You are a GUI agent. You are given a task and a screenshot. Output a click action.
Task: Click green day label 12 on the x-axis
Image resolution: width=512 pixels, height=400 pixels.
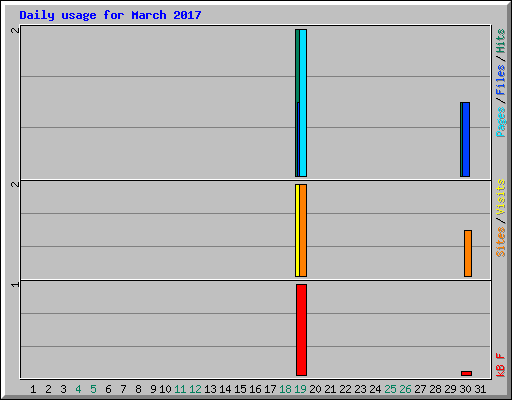pos(195,389)
